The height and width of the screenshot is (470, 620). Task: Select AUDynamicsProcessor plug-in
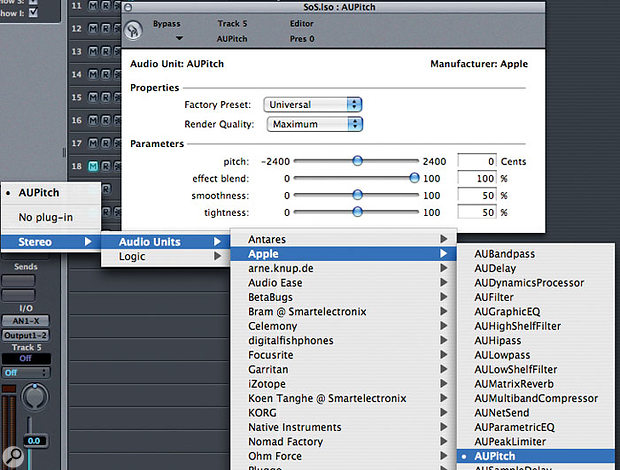point(536,283)
